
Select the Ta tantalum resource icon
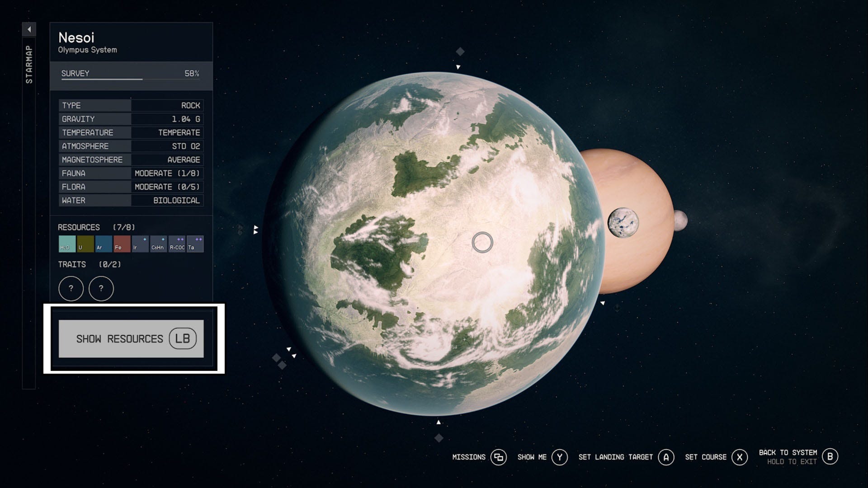click(195, 244)
